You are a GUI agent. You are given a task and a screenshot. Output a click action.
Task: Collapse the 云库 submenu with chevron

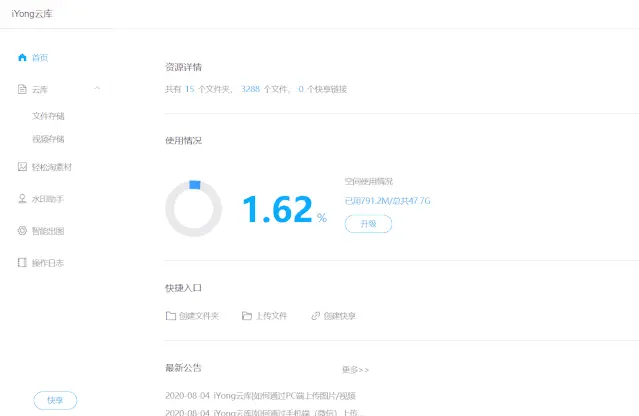(97, 89)
